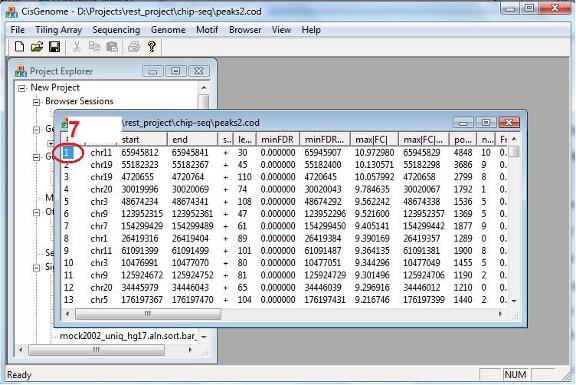
Task: Click chr1 cell in row 8
Action: coord(98,238)
